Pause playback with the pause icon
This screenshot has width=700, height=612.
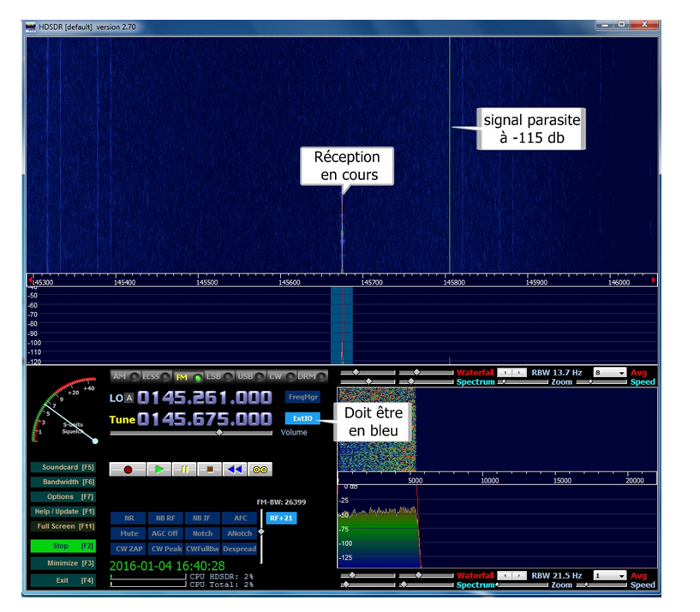pyautogui.click(x=184, y=469)
